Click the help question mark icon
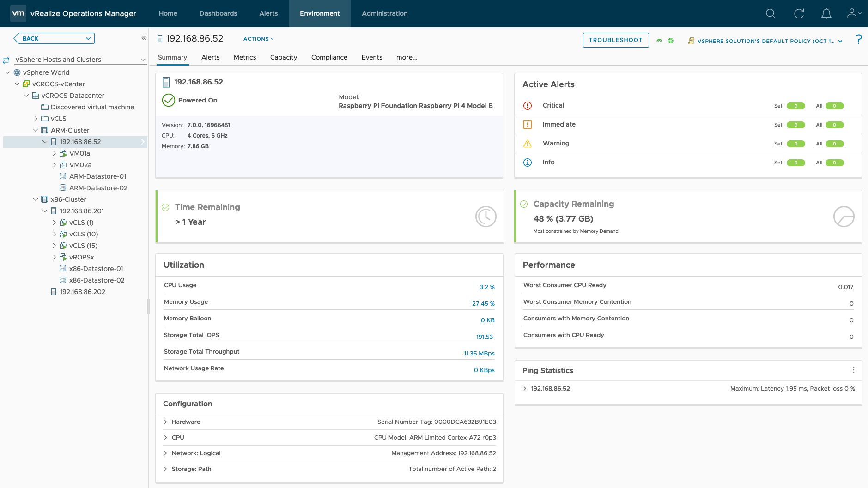 tap(858, 40)
